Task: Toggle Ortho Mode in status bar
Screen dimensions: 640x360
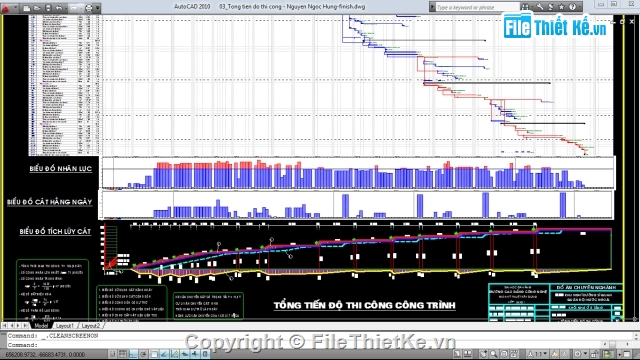Action: click(x=133, y=354)
